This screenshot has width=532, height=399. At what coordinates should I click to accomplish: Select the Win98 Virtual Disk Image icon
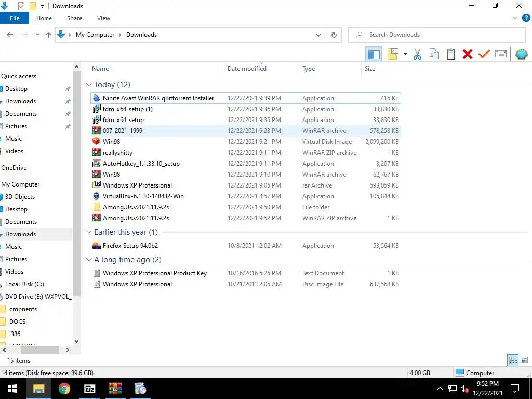pyautogui.click(x=96, y=141)
